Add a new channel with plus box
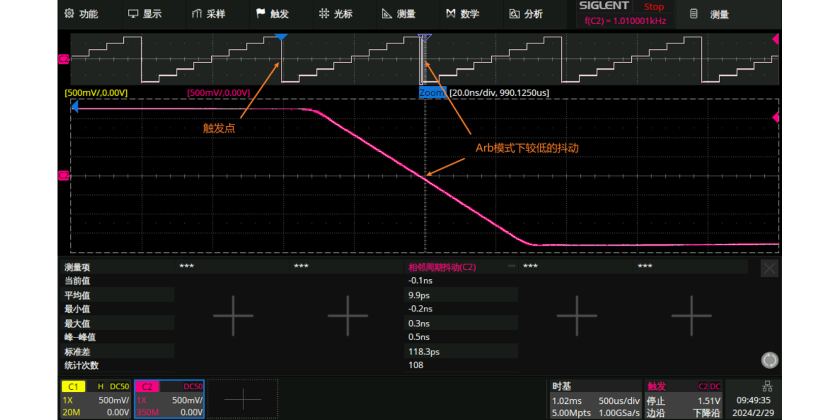 tap(243, 398)
